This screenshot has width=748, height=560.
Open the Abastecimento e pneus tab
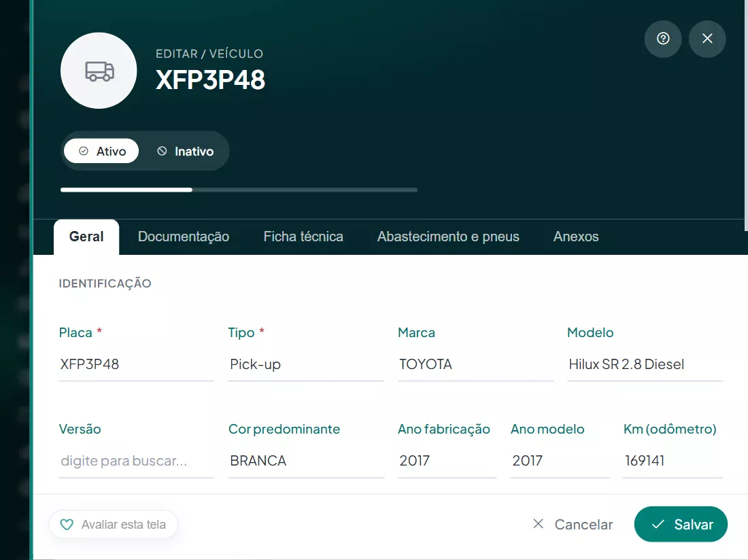point(448,237)
